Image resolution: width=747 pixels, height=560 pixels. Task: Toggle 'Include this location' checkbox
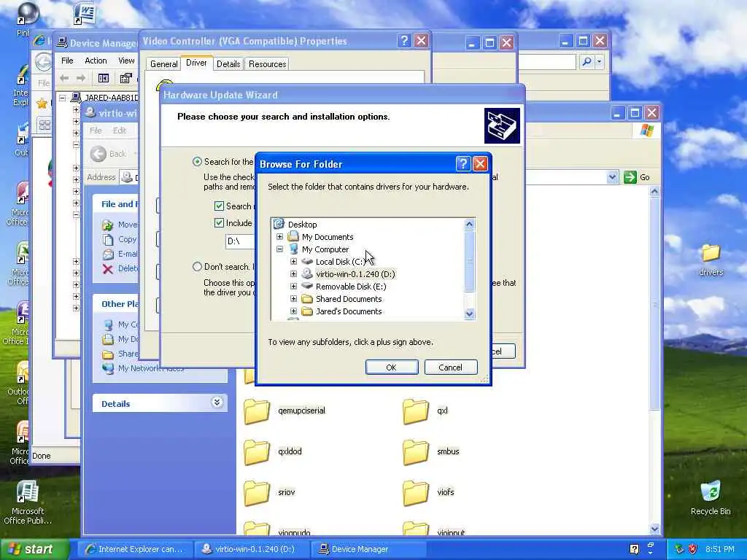pos(219,222)
